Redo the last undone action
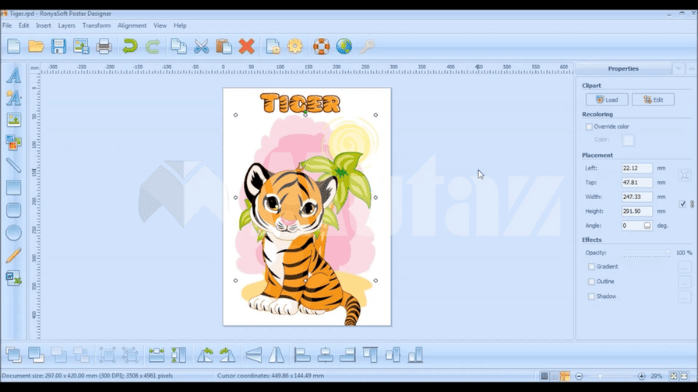The height and width of the screenshot is (392, 698). (x=152, y=46)
